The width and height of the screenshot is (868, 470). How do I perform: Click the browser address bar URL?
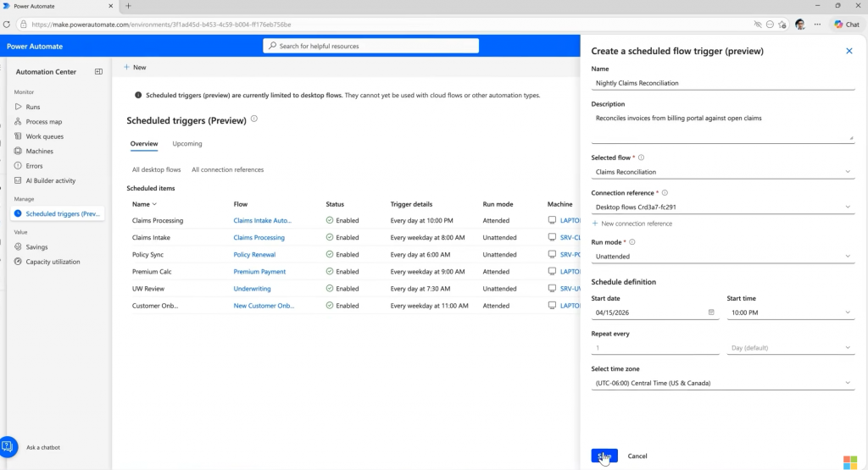pos(161,25)
